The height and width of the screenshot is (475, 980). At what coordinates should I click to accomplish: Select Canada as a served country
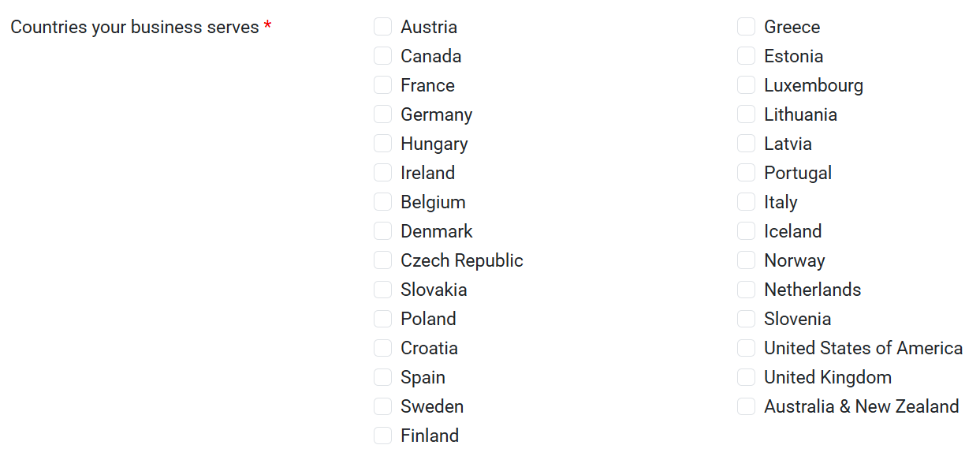point(382,56)
